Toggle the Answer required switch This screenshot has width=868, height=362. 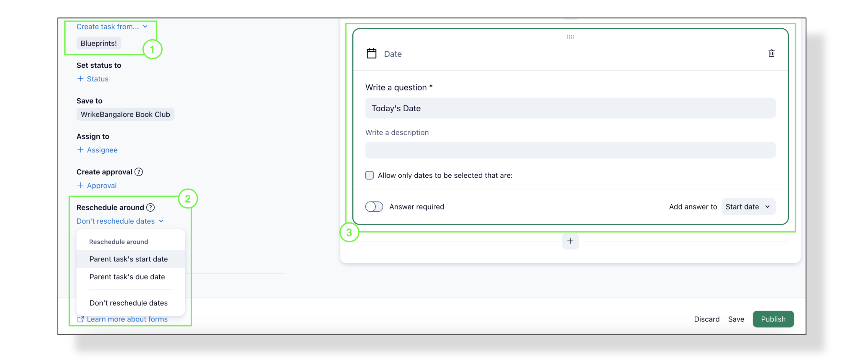tap(374, 207)
